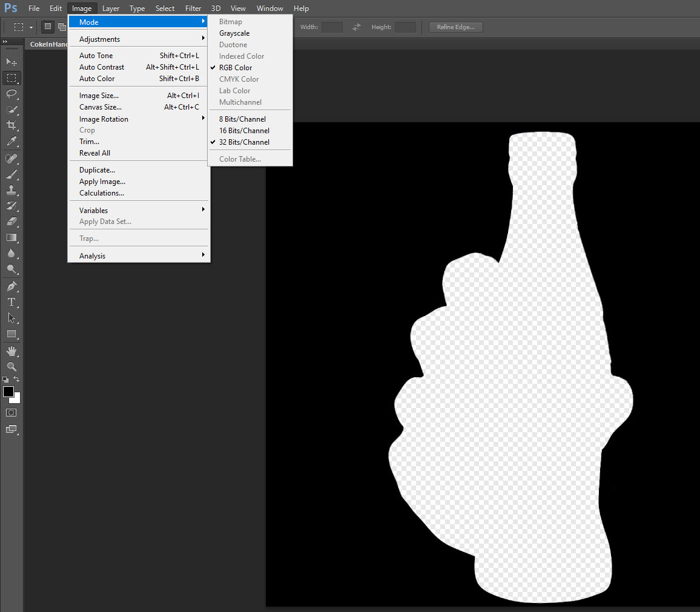Set depth to 8 Bits/Channel
700x612 pixels.
242,119
